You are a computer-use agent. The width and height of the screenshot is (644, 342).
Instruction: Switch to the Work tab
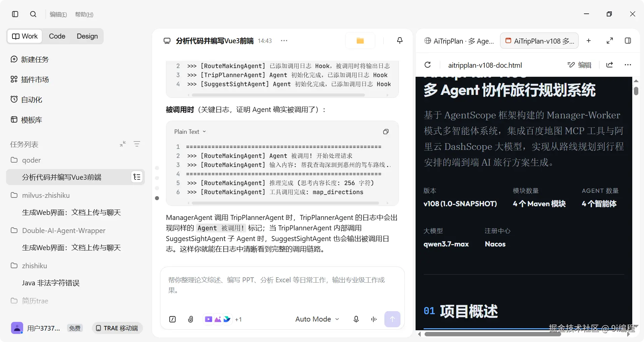(x=25, y=36)
